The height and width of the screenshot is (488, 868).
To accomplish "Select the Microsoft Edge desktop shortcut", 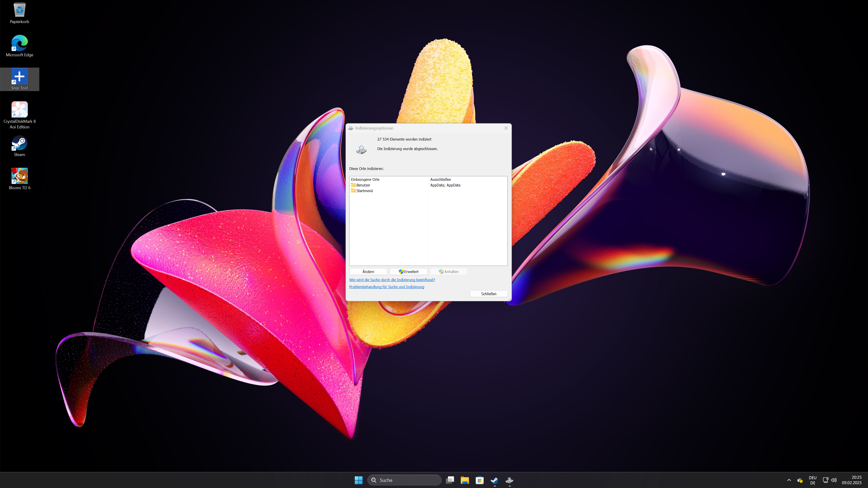I will pyautogui.click(x=19, y=43).
